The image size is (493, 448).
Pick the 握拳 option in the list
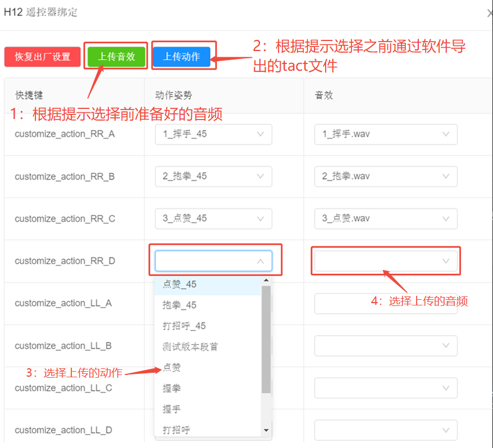click(172, 388)
